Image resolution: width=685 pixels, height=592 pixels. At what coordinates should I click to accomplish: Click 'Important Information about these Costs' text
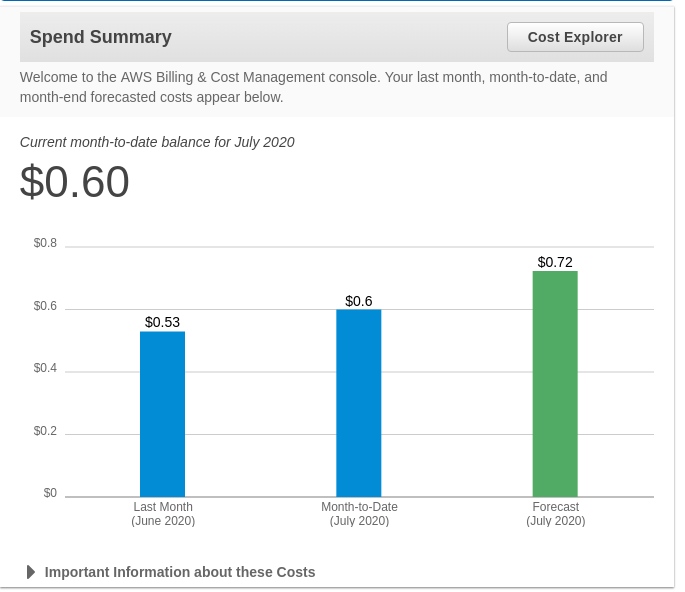(180, 572)
